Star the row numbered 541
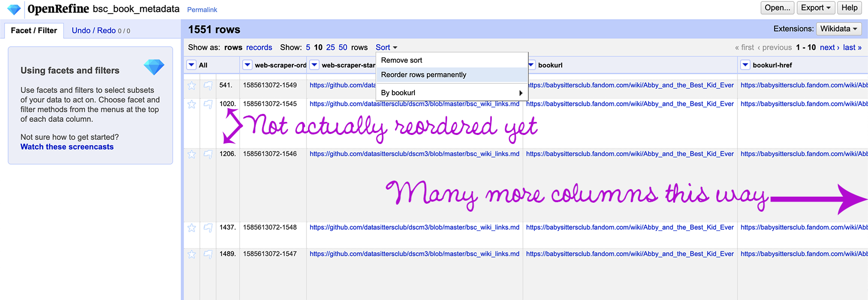 192,86
